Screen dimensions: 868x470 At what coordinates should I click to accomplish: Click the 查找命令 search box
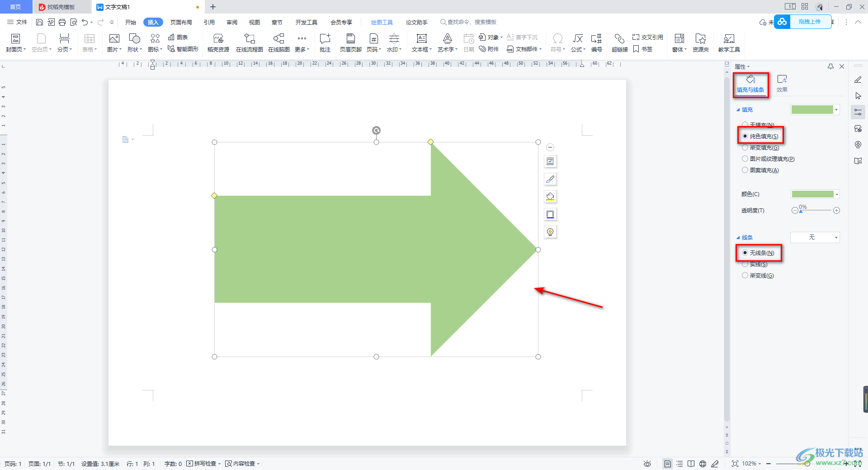469,22
